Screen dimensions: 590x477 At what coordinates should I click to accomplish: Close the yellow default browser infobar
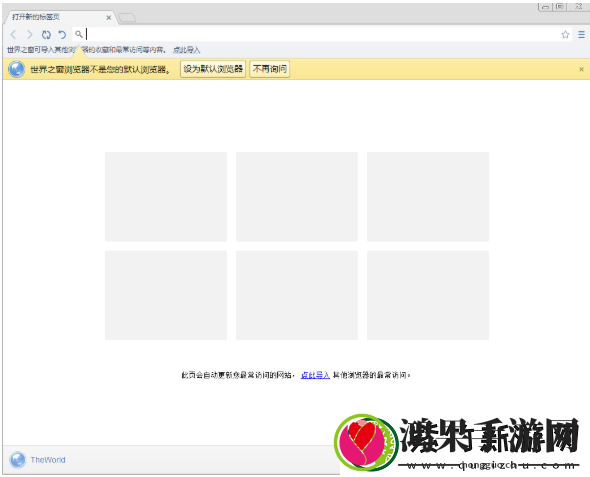pyautogui.click(x=581, y=69)
